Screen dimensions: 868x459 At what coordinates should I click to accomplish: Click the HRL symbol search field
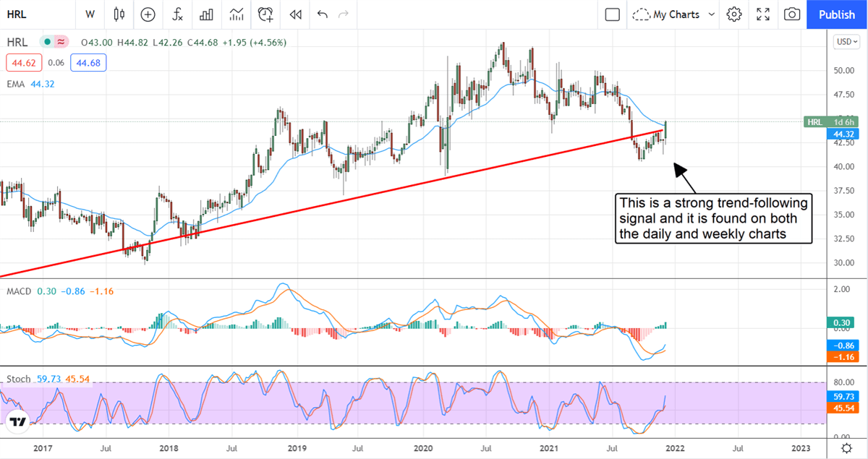[x=29, y=14]
